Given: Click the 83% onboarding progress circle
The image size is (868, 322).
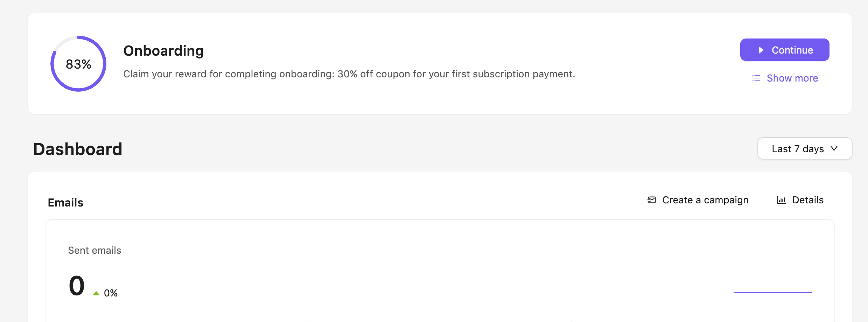Looking at the screenshot, I should tap(78, 64).
